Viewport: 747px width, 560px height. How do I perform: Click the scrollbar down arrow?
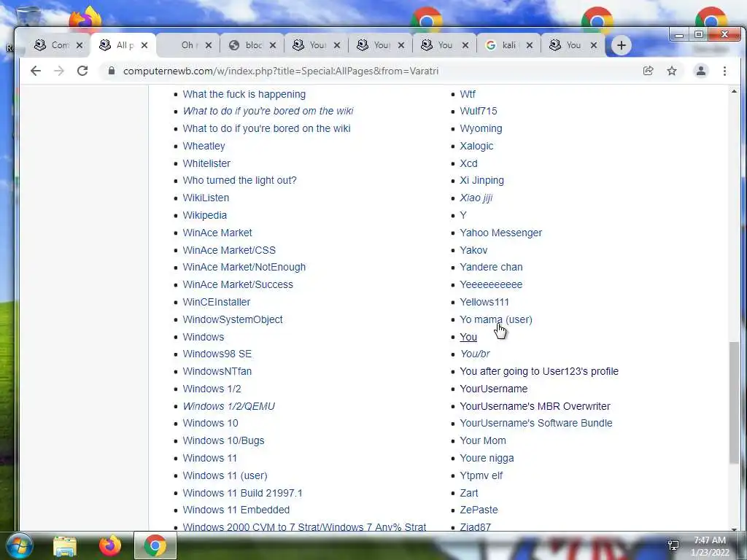coord(734,528)
